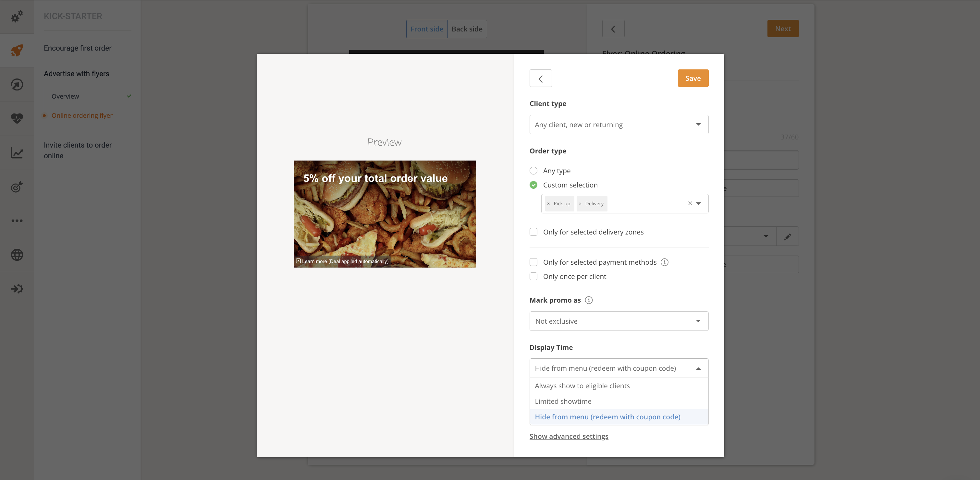Open Overview in the sidebar
The image size is (980, 480).
coord(66,96)
